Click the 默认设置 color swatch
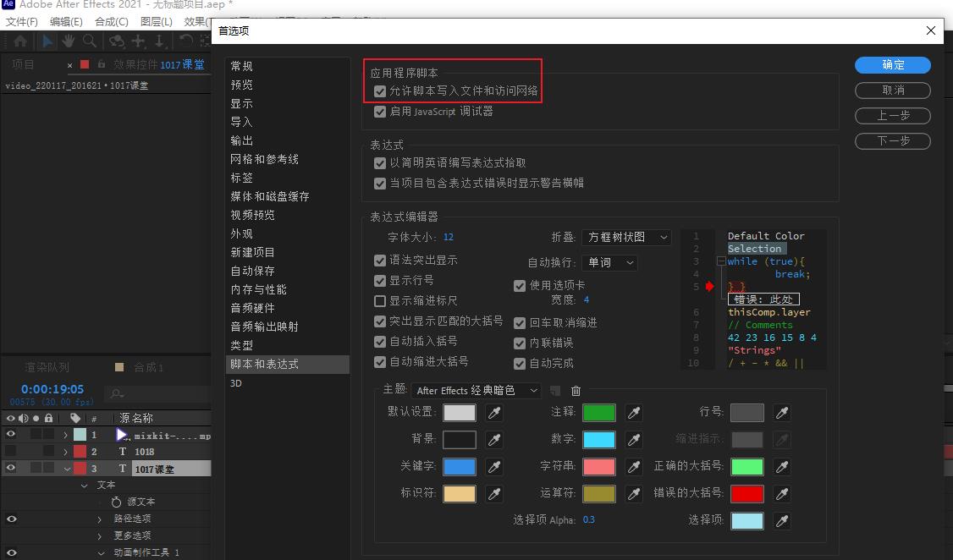This screenshot has width=953, height=560. click(x=460, y=413)
